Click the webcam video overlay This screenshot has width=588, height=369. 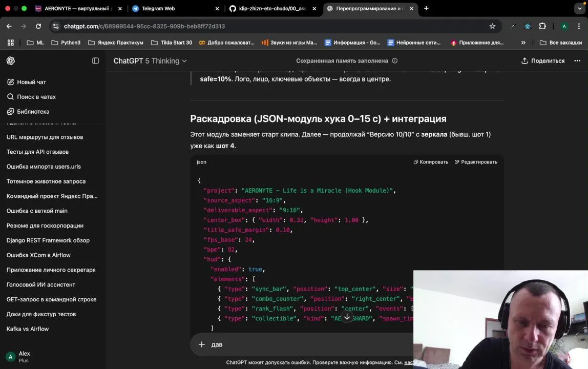coord(500,319)
